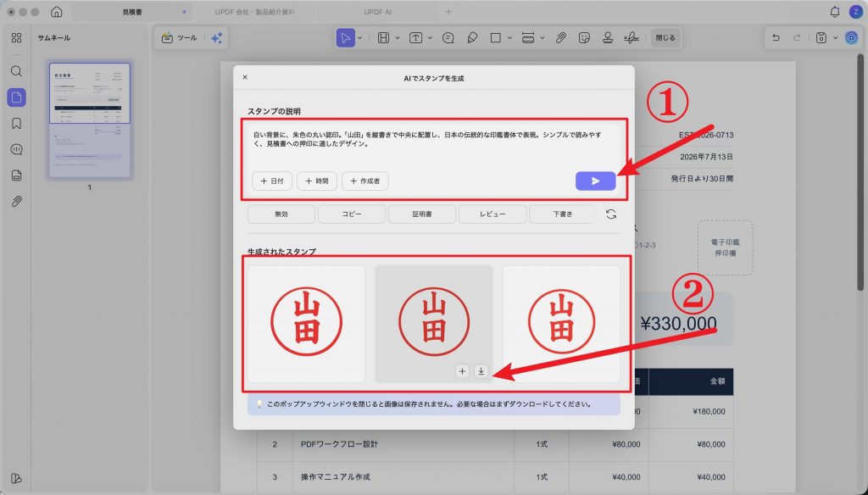Screen dimensions: 868x495
Task: Click the 電子印鑑 押印欄 box in document
Action: click(726, 248)
